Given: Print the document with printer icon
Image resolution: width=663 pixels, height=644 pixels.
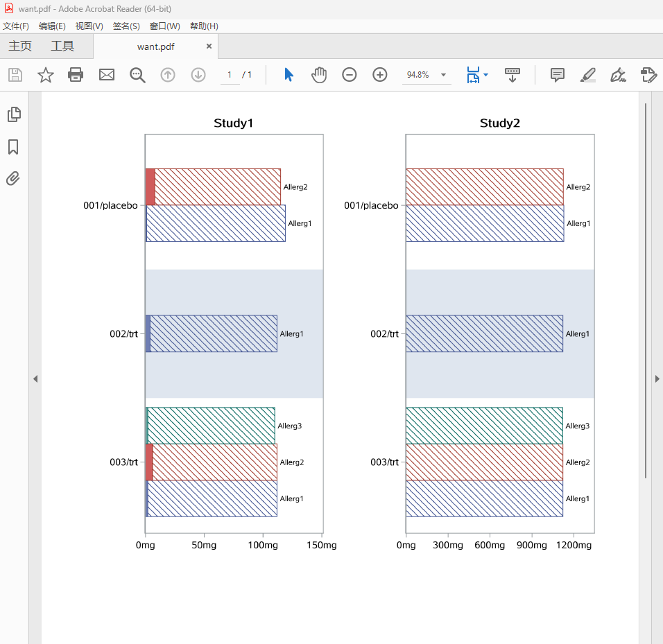Looking at the screenshot, I should [76, 75].
